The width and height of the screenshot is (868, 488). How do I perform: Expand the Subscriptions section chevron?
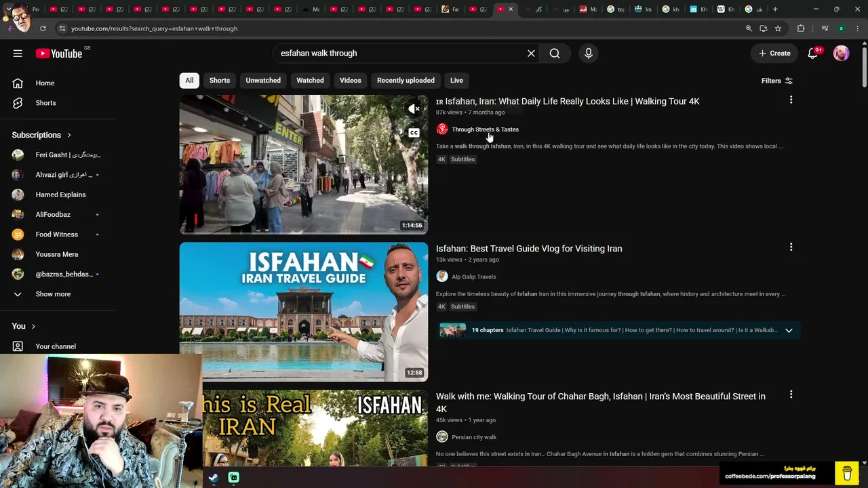(x=69, y=135)
